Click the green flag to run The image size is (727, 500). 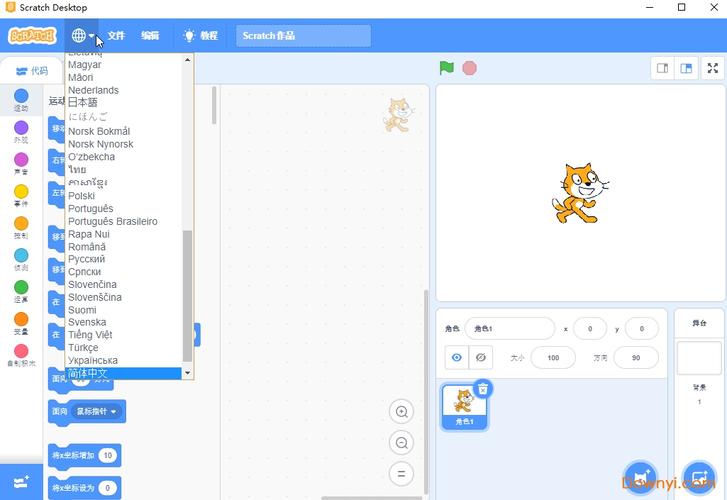[x=446, y=68]
